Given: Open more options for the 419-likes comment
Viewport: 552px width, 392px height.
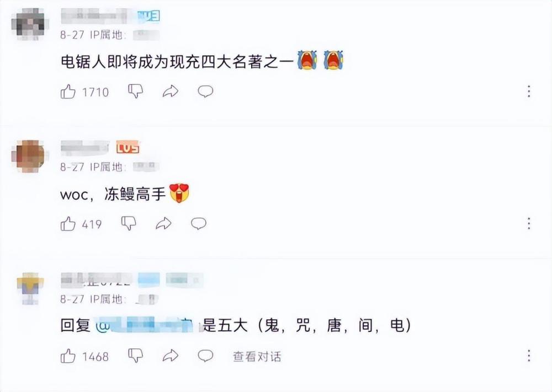Looking at the screenshot, I should click(529, 223).
